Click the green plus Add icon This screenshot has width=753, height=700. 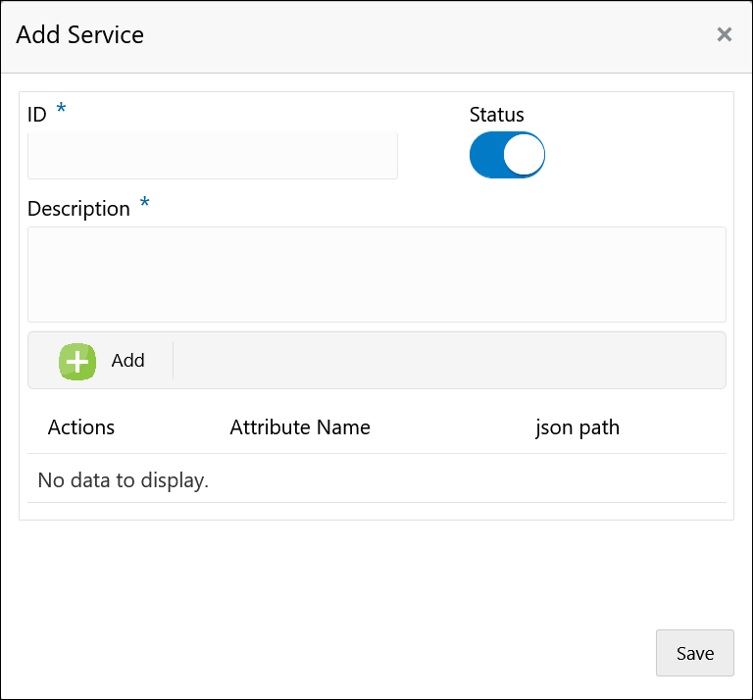[x=77, y=361]
